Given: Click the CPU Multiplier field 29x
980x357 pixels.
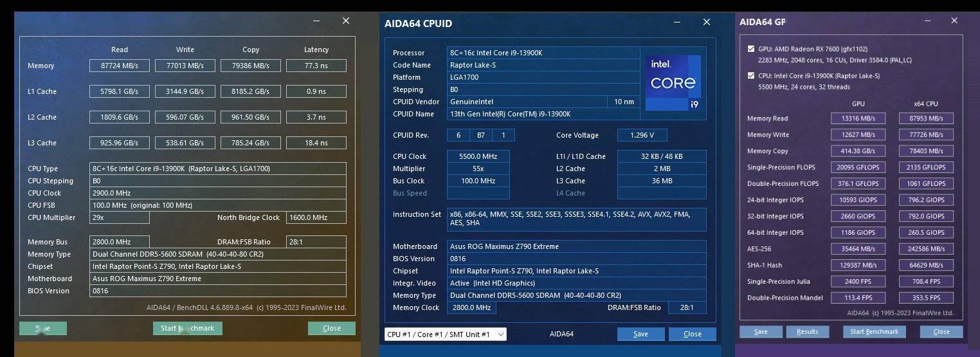Looking at the screenshot, I should tap(120, 217).
